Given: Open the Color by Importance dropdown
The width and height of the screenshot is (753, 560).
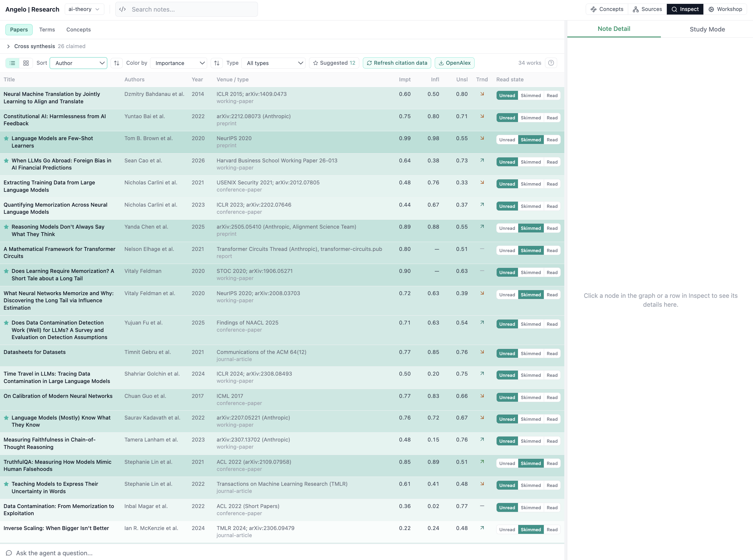Looking at the screenshot, I should pyautogui.click(x=178, y=63).
